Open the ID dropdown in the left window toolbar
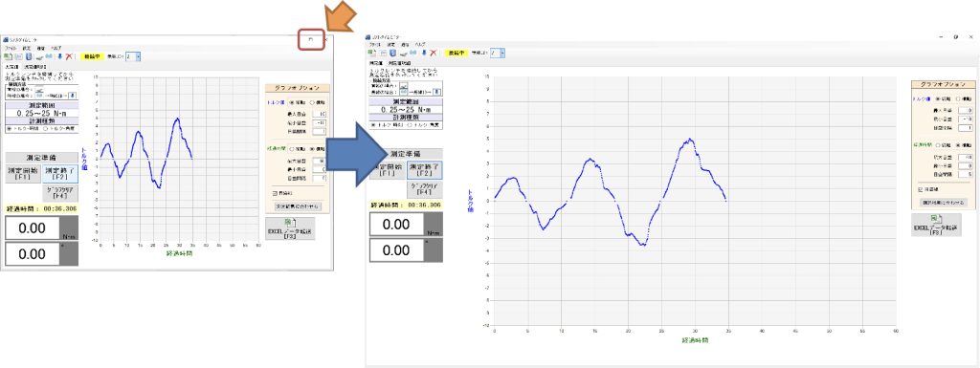Image resolution: width=980 pixels, height=368 pixels. tap(138, 56)
